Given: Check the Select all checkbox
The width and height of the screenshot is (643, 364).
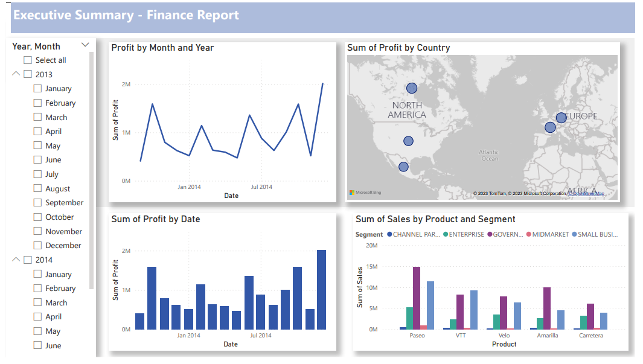Looking at the screenshot, I should click(x=28, y=60).
